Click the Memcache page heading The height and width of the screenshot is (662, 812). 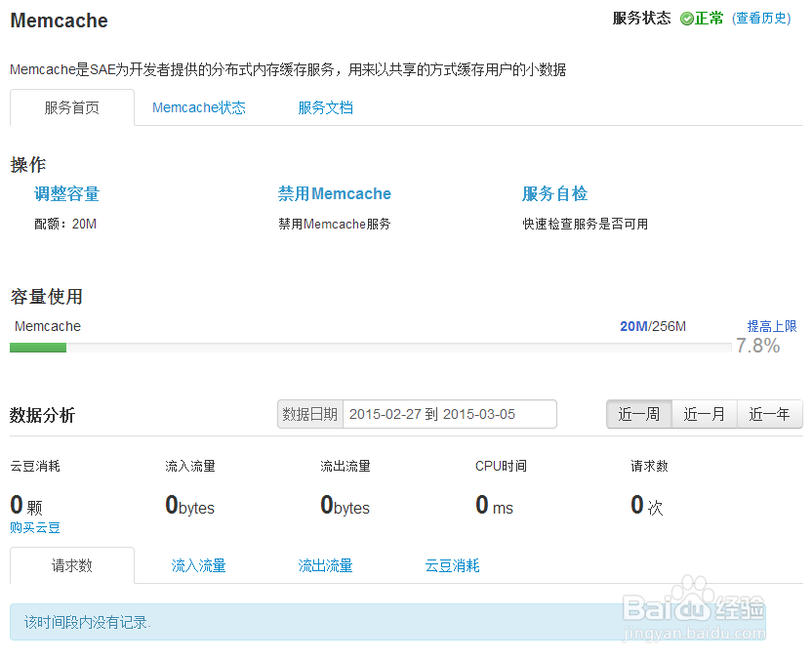click(59, 21)
